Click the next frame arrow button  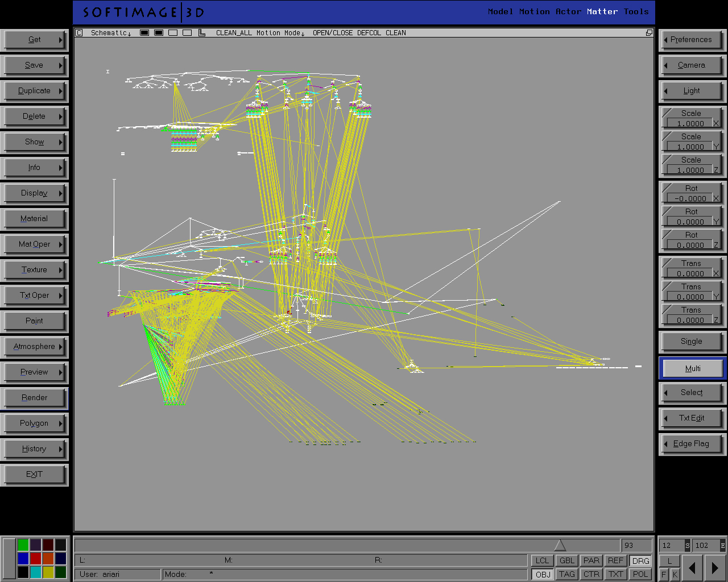tap(714, 567)
